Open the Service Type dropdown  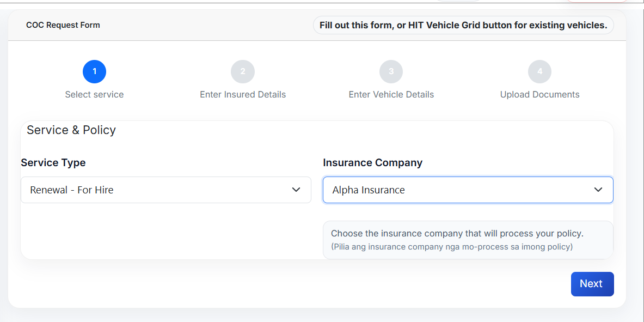[165, 190]
